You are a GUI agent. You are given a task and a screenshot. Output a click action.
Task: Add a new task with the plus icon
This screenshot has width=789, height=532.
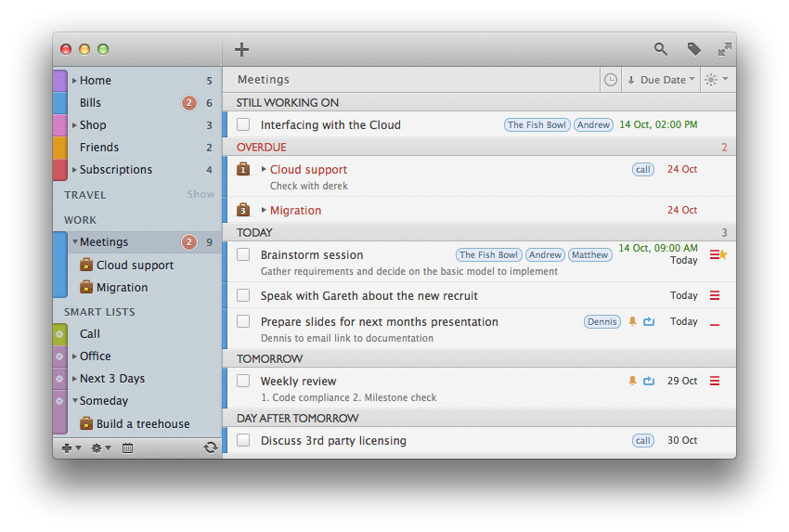tap(241, 49)
